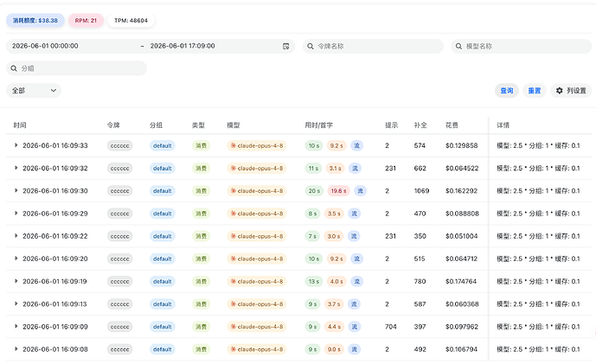Expand the 2026-06-01 16:09:30 log row
Viewport: 596px width, 364px height.
[x=16, y=190]
